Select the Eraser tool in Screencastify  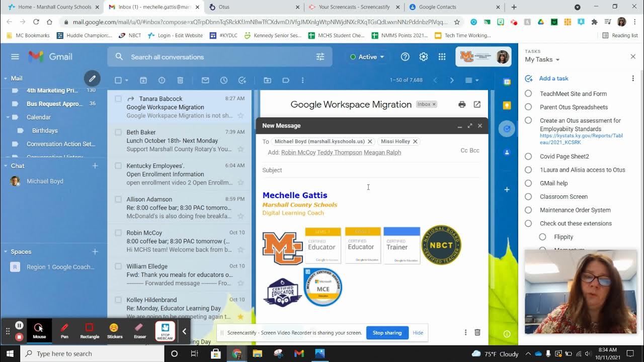(140, 331)
